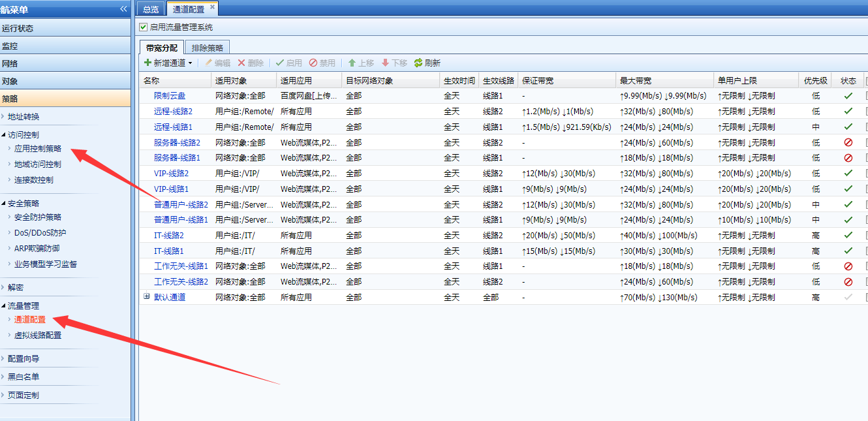Click the Move Down arrow icon
Screen dimensions: 868x421
385,63
